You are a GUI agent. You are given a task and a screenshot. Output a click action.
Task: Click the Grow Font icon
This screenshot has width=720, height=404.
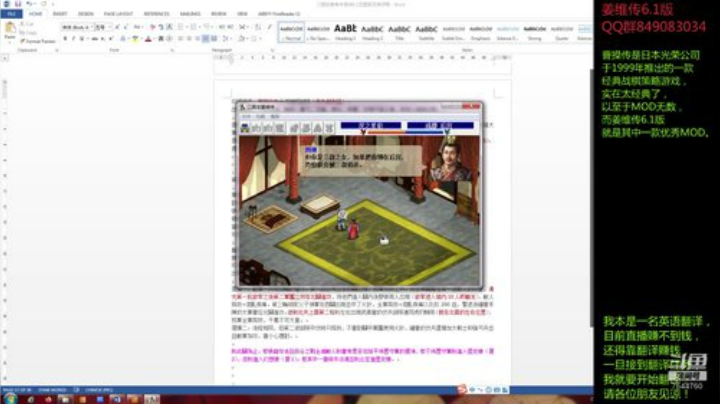(x=117, y=28)
